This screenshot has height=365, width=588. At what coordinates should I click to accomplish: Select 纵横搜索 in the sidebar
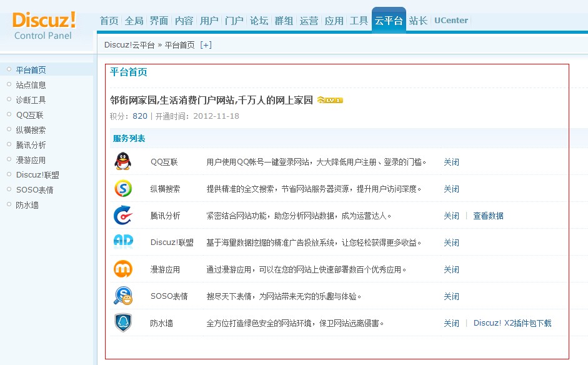(x=31, y=130)
